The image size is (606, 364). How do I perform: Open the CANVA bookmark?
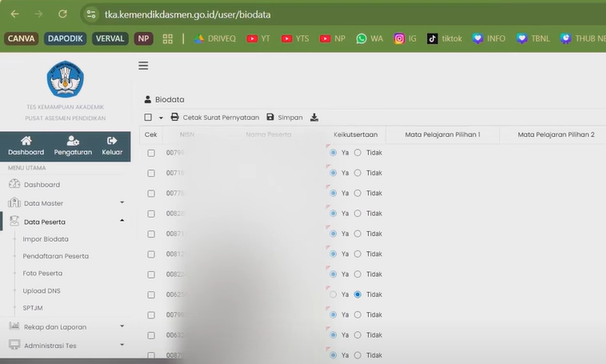coord(21,38)
